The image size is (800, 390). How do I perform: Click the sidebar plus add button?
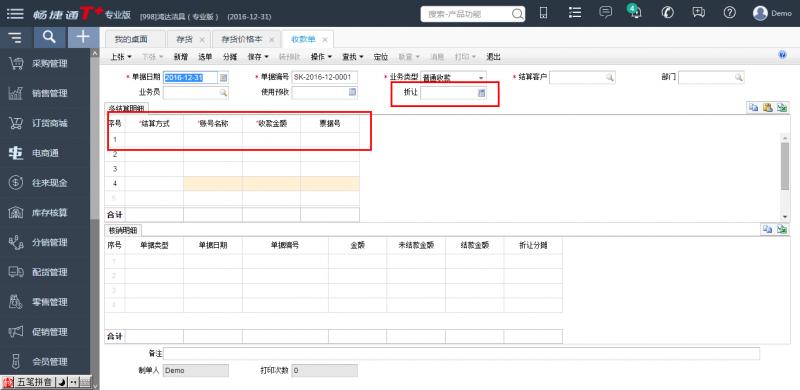click(x=83, y=37)
